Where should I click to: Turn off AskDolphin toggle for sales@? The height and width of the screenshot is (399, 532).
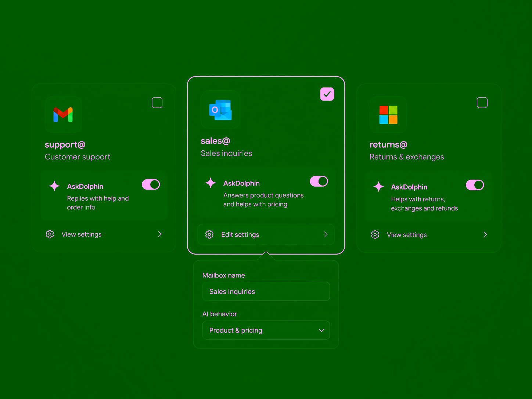tap(319, 181)
